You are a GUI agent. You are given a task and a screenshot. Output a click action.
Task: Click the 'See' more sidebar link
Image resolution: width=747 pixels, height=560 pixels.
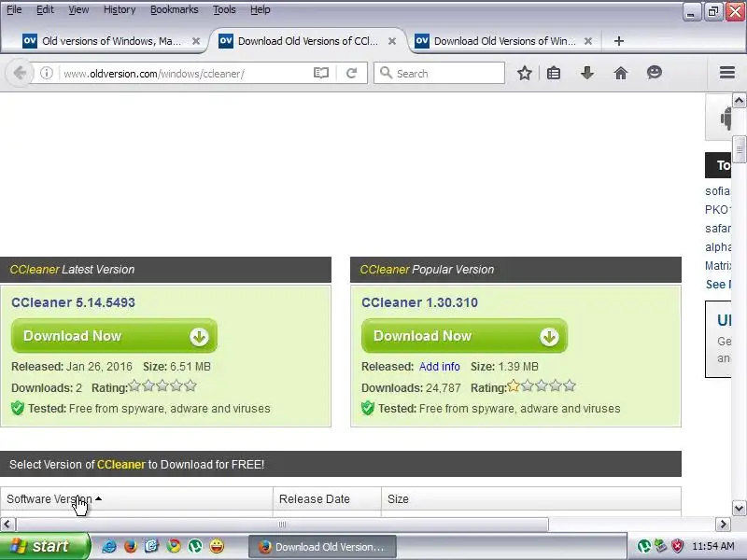coord(717,285)
